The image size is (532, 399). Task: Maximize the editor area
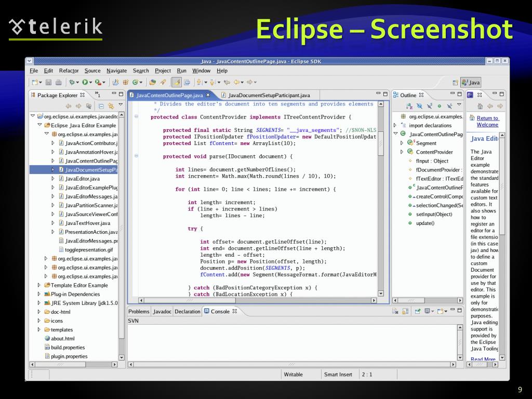point(385,94)
